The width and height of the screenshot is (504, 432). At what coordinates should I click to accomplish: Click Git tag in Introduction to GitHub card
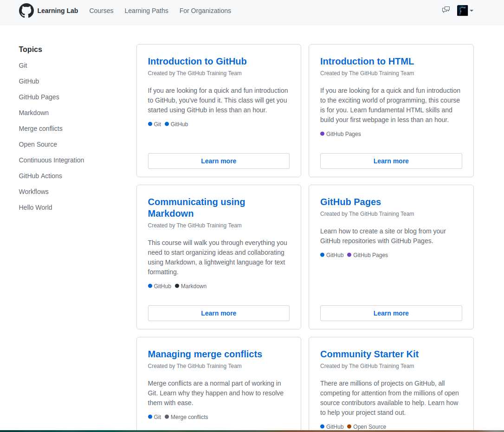pos(154,124)
